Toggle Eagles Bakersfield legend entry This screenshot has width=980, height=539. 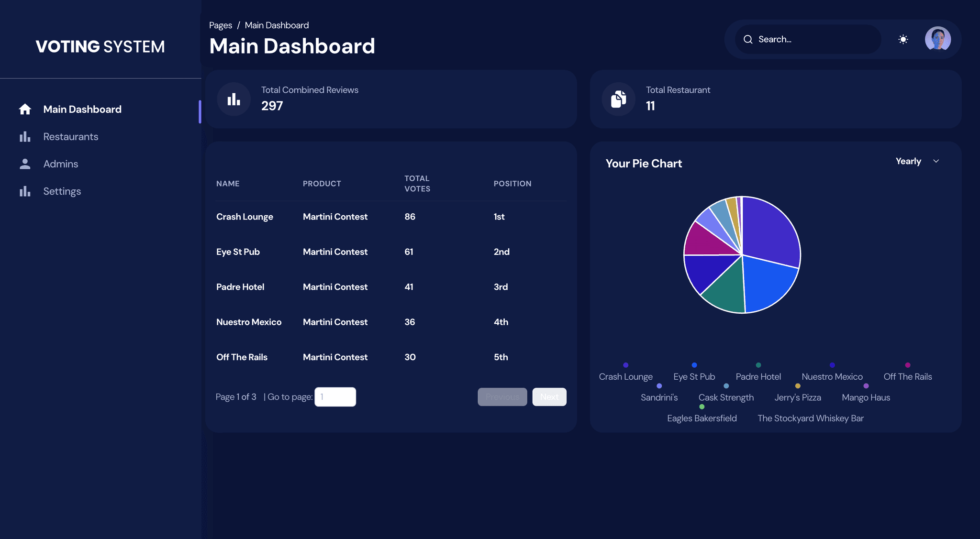(702, 418)
